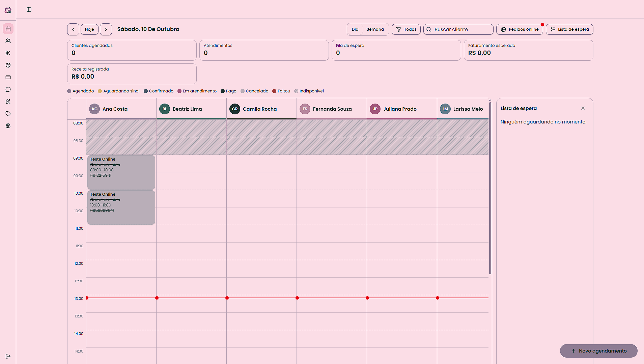Open Pedidos online
The height and width of the screenshot is (364, 644).
coord(520,29)
